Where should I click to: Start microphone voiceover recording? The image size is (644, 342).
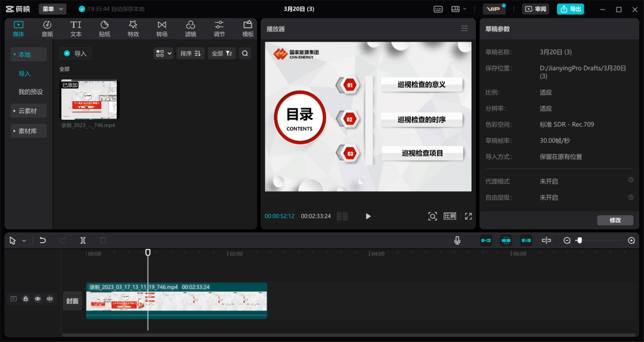click(457, 240)
